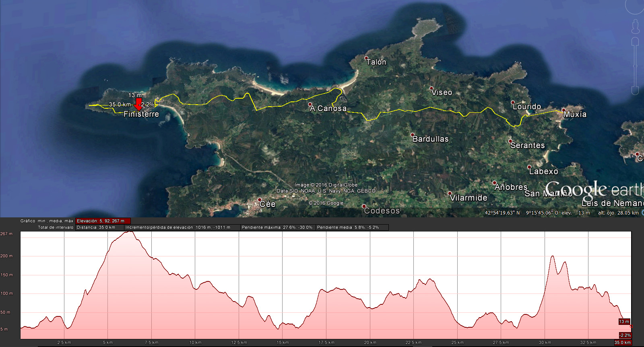The image size is (644, 347).
Task: Click the Incremento/pérdida de elevación box
Action: (178, 227)
